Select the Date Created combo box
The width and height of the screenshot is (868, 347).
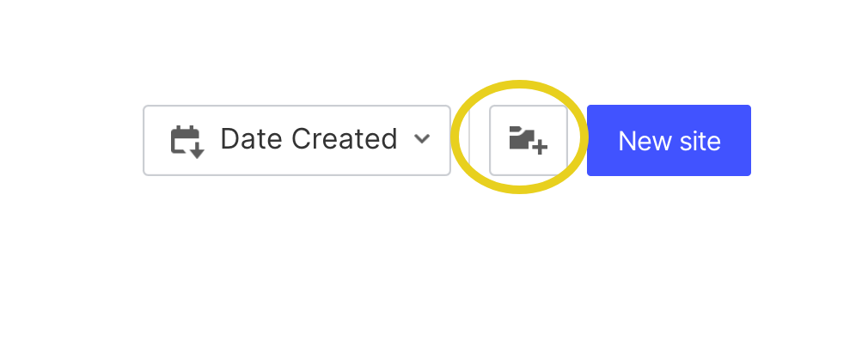tap(296, 140)
